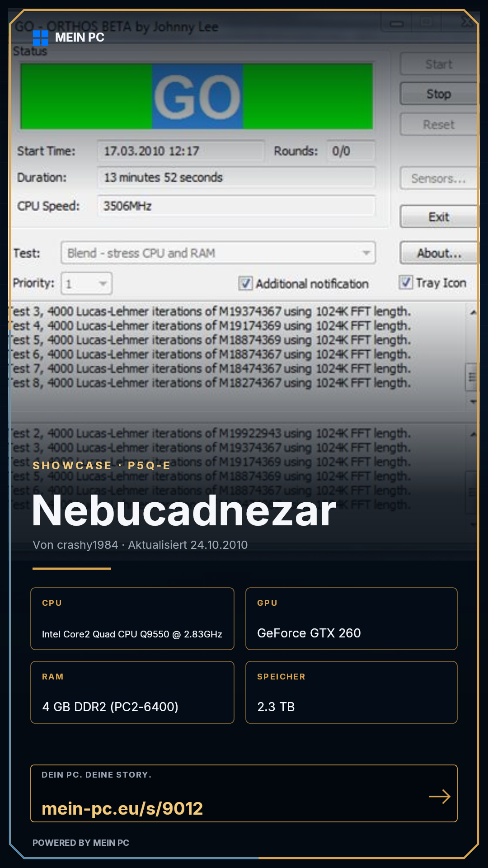The width and height of the screenshot is (488, 868).
Task: Click the upper log scrollbar thumb
Action: coord(472,377)
